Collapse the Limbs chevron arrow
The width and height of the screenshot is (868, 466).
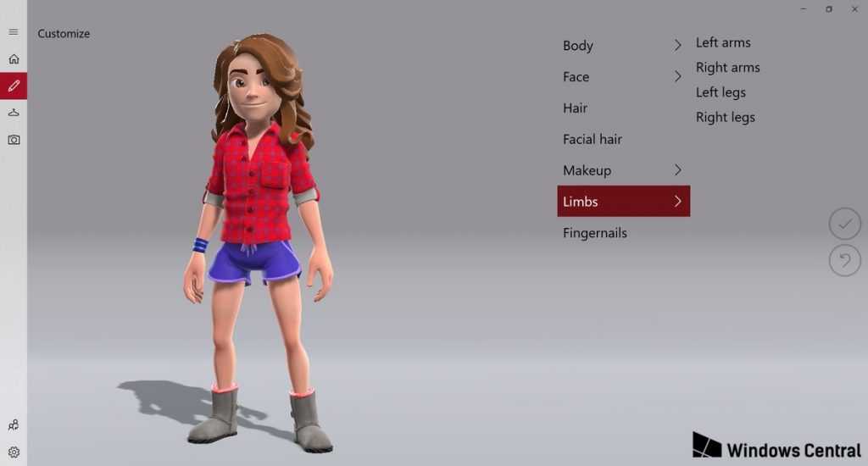[677, 202]
